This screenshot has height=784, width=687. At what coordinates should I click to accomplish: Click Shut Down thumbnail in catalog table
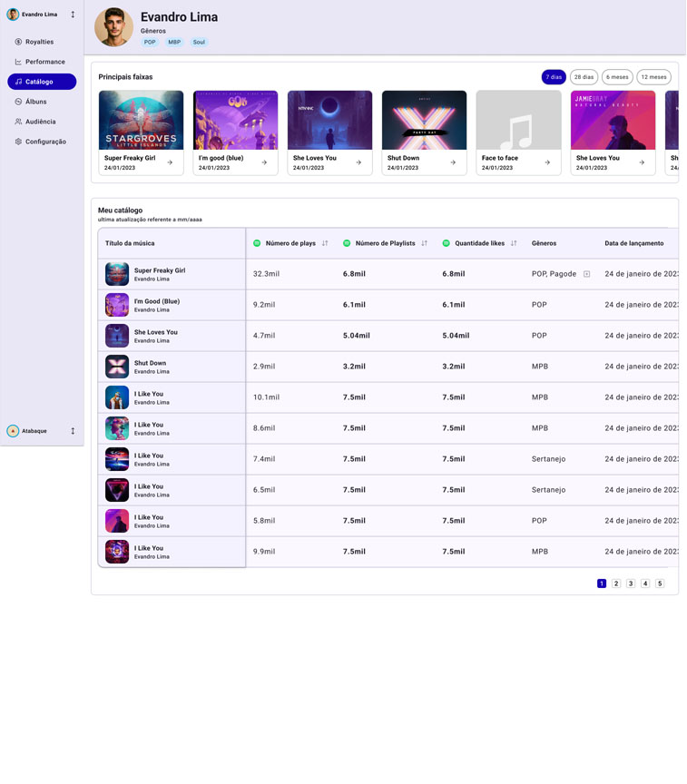117,367
